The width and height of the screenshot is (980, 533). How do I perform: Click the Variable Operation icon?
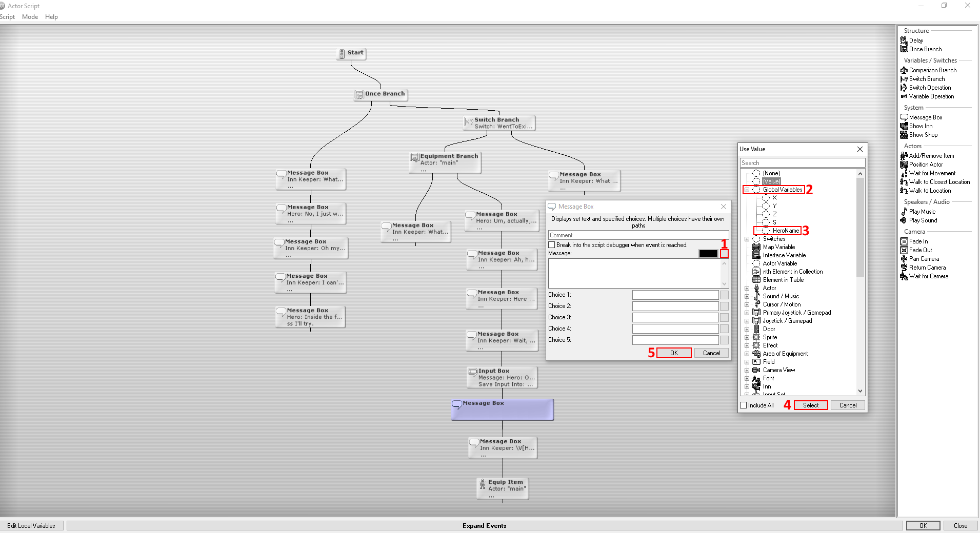point(904,96)
